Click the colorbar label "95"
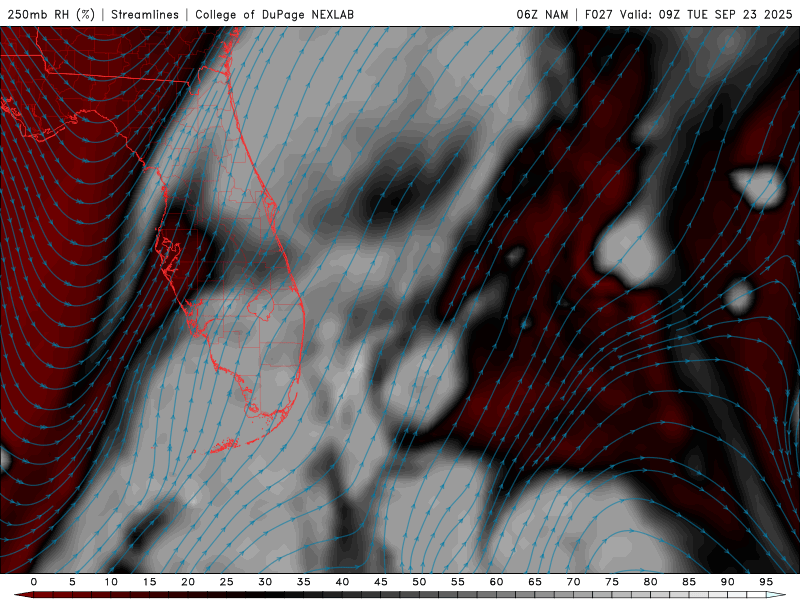Image resolution: width=800 pixels, height=600 pixels. click(766, 582)
